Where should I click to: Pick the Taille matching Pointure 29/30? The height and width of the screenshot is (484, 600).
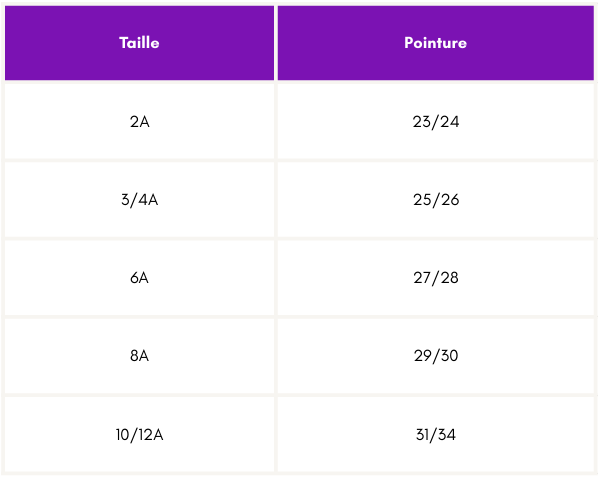tap(139, 356)
